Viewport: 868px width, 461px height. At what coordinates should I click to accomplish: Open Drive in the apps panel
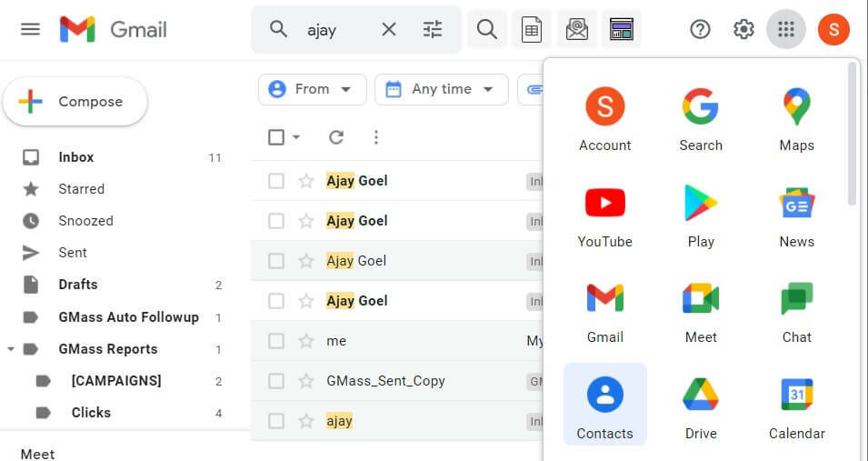click(x=701, y=407)
